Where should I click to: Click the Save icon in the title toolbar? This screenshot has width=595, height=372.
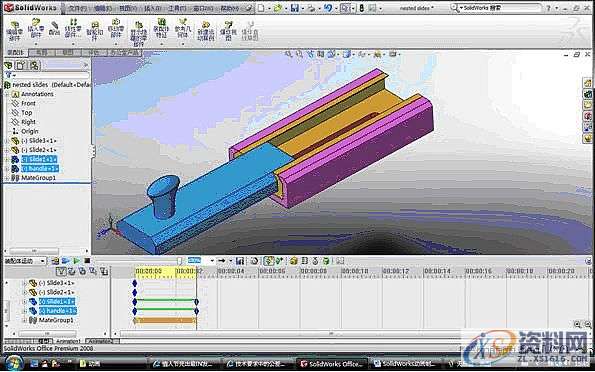click(294, 8)
